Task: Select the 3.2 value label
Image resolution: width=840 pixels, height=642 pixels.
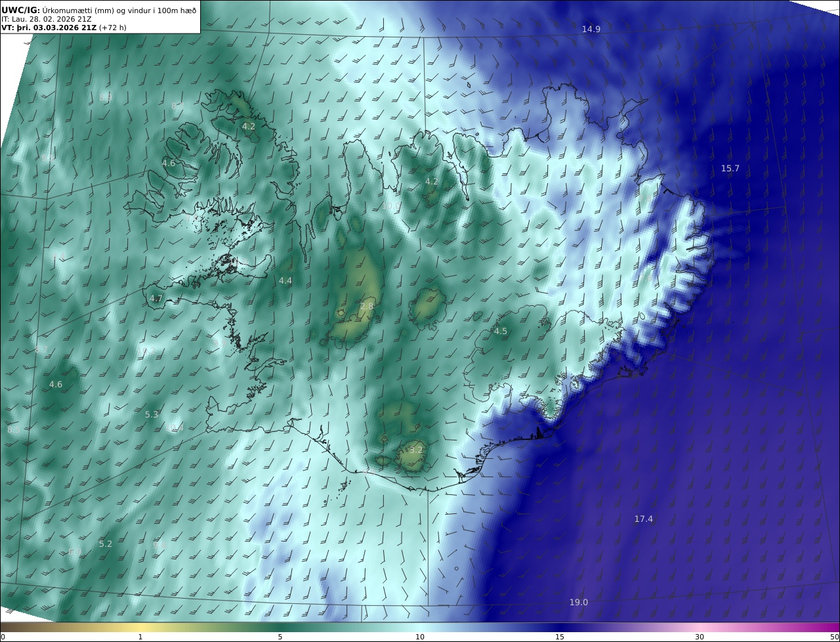Action: [417, 450]
